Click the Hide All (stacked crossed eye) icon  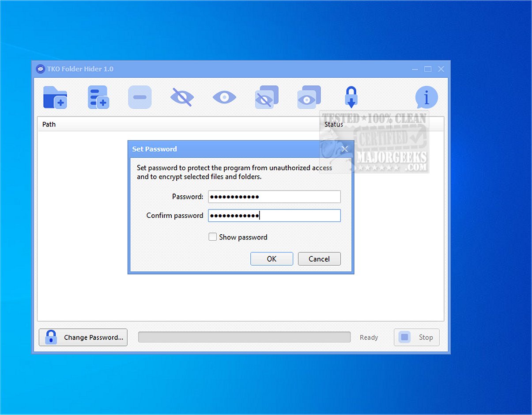point(267,97)
